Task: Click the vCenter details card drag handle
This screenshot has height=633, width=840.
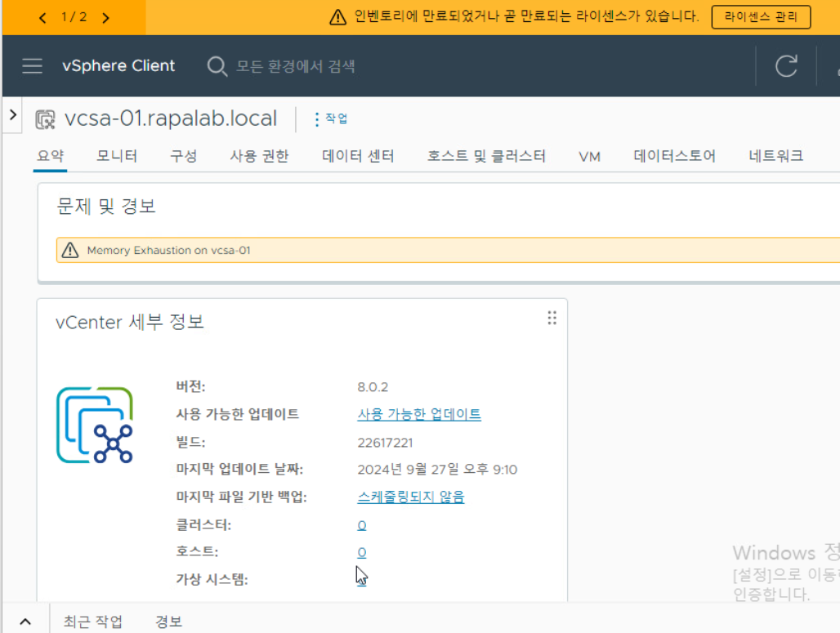Action: point(552,318)
